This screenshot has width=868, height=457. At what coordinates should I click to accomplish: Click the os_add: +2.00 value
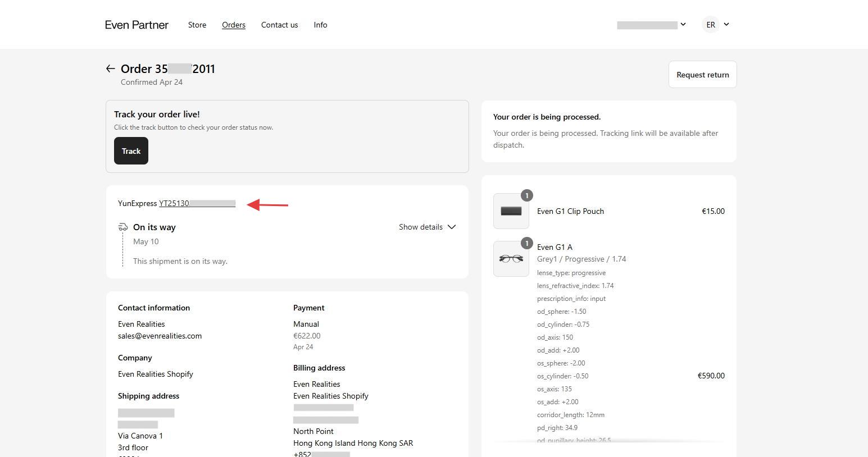coord(558,402)
